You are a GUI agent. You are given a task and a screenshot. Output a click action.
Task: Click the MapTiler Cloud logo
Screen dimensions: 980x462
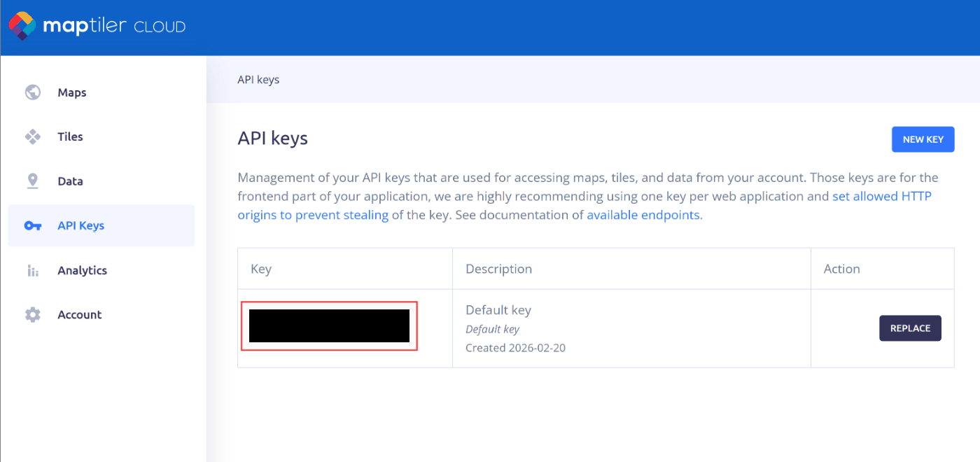click(97, 27)
